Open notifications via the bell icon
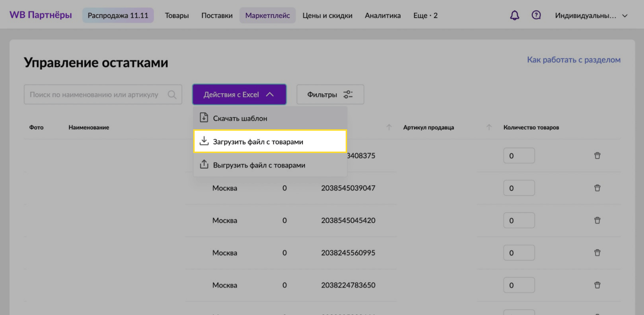The image size is (644, 315). 514,15
